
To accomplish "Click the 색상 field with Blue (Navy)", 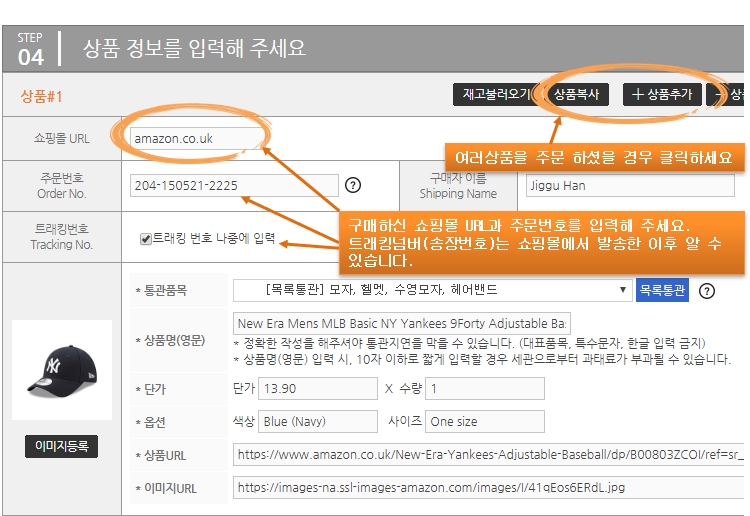I will point(318,421).
